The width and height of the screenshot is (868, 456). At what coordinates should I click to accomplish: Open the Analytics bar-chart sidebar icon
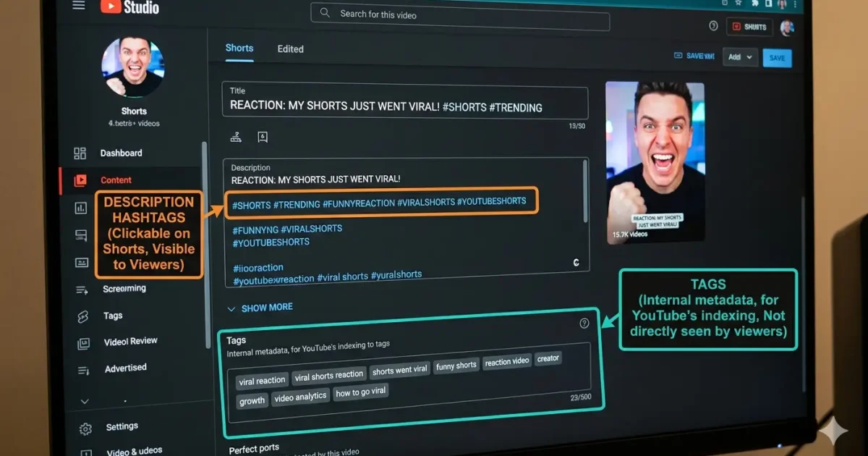pyautogui.click(x=80, y=208)
